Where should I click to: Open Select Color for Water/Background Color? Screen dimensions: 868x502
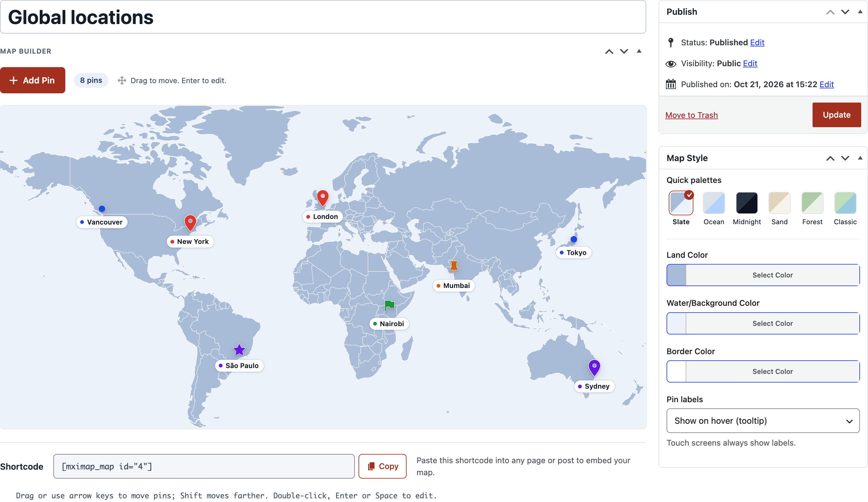coord(773,323)
